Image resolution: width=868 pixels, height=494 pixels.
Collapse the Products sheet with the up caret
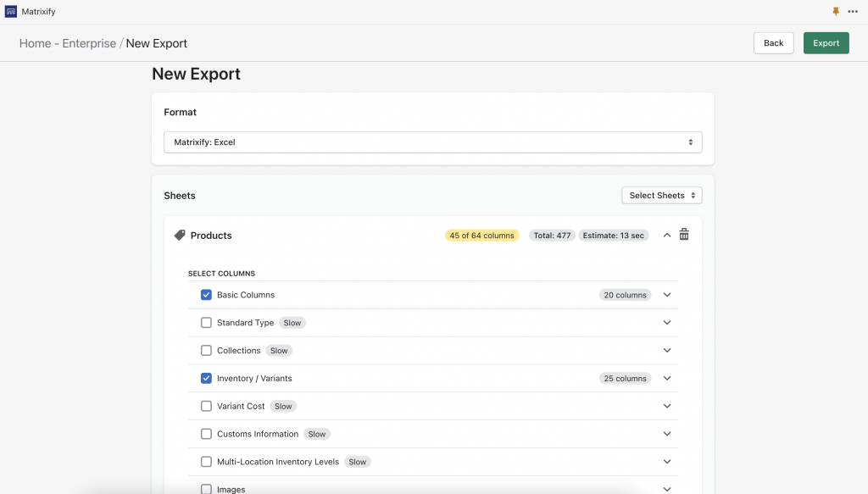(666, 235)
